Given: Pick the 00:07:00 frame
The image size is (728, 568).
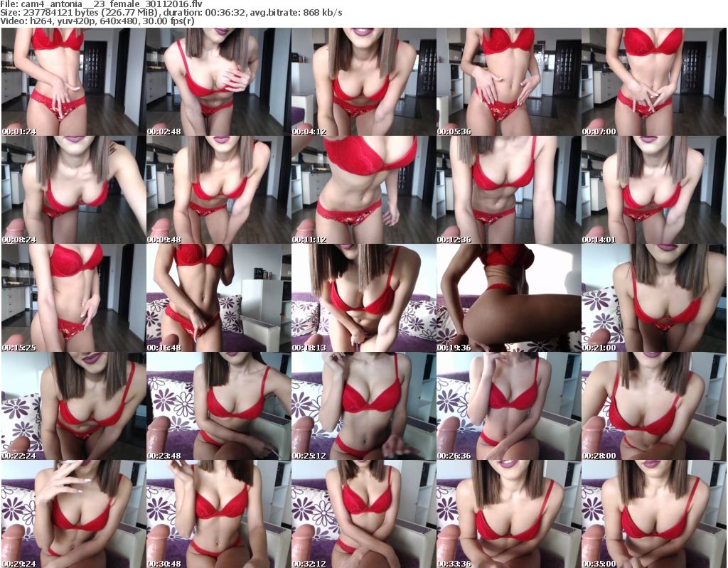Looking at the screenshot, I should pos(654,82).
